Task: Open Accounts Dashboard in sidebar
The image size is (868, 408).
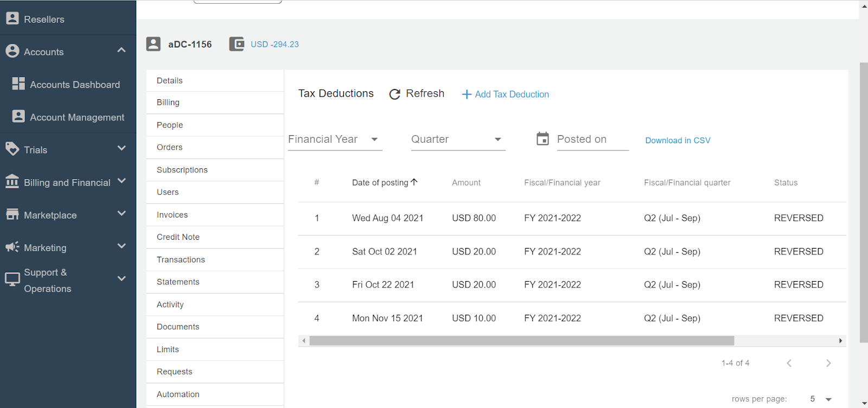Action: click(75, 85)
